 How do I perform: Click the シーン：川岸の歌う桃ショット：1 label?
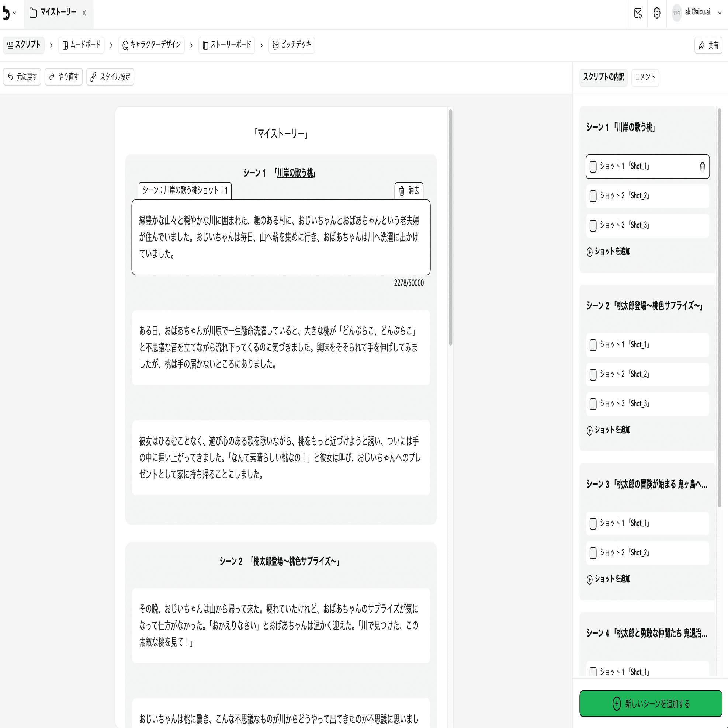pos(185,191)
